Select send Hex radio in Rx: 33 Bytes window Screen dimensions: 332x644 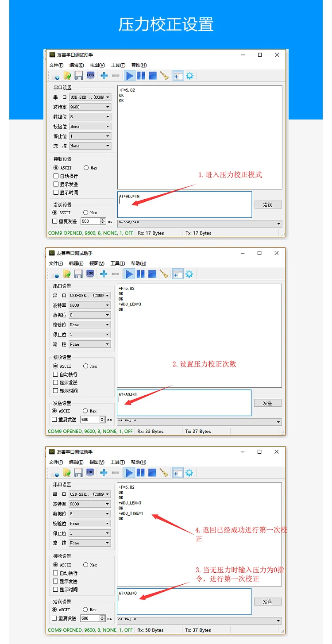[x=86, y=411]
